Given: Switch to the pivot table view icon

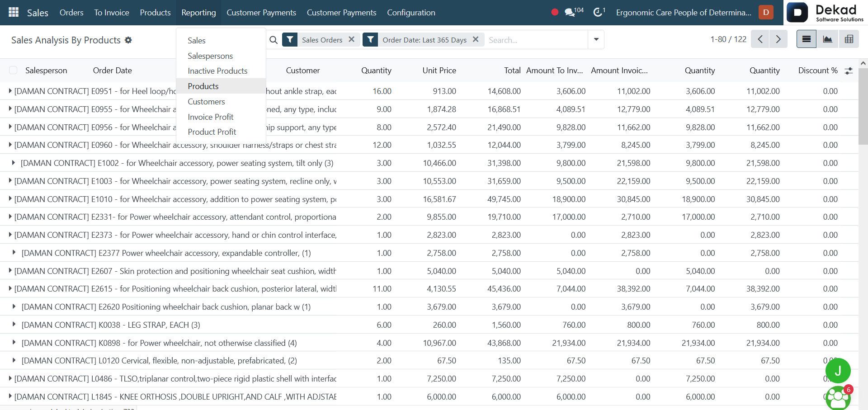Looking at the screenshot, I should [x=849, y=39].
